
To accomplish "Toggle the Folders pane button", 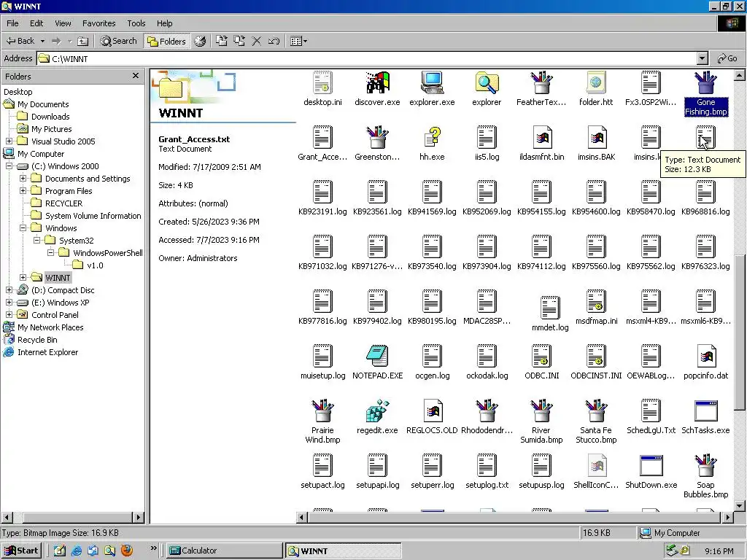I will pos(167,41).
